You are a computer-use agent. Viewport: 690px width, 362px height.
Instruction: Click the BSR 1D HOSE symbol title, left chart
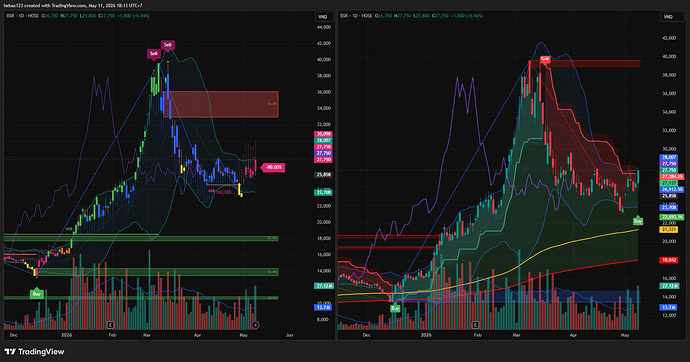22,16
